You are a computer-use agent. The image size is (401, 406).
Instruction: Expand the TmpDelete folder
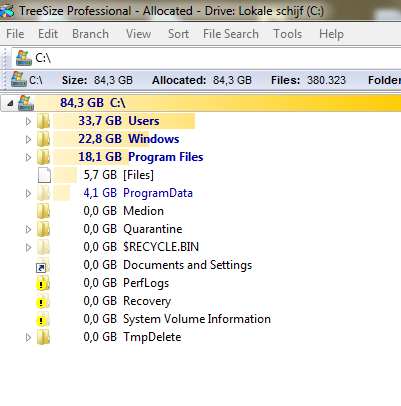click(x=28, y=337)
